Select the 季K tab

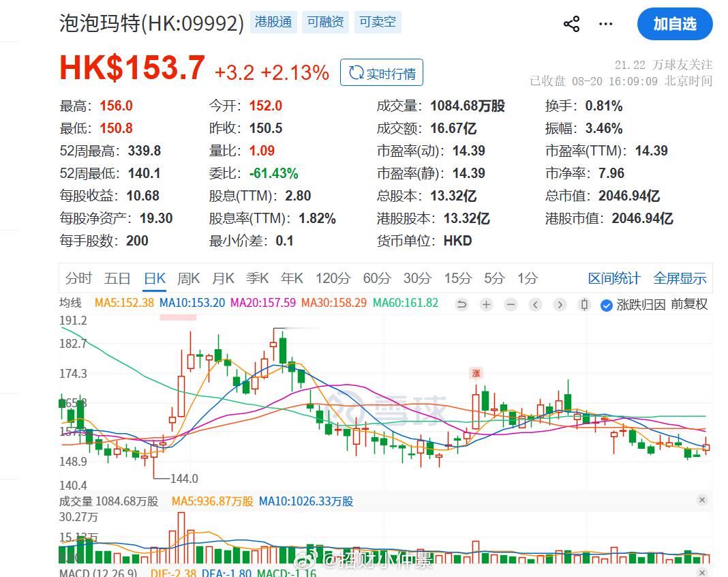point(257,278)
